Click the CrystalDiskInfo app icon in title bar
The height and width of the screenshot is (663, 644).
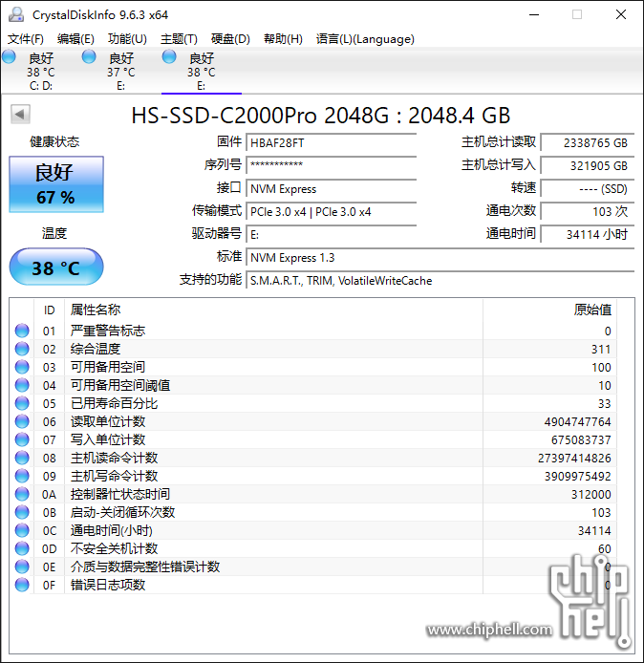(x=16, y=14)
